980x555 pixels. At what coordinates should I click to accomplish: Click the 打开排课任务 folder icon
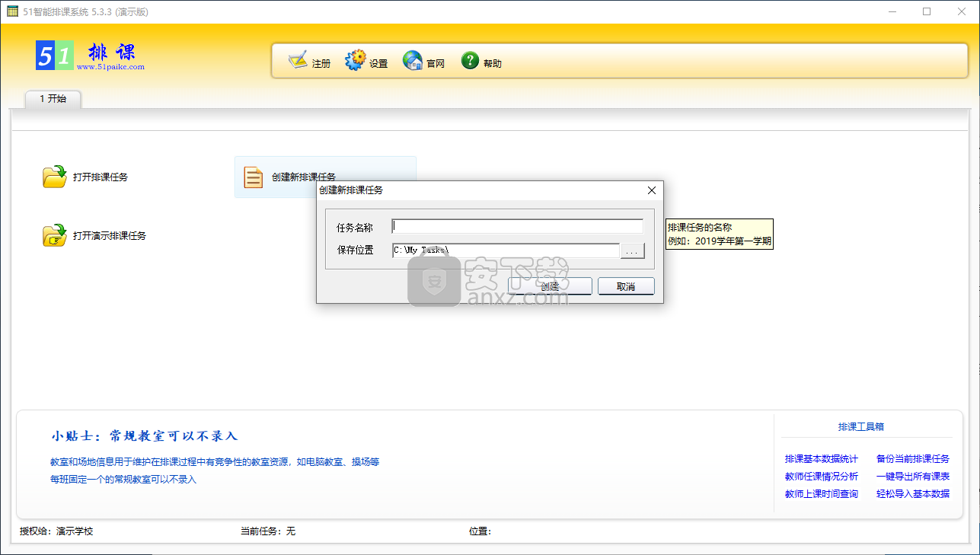[x=55, y=177]
